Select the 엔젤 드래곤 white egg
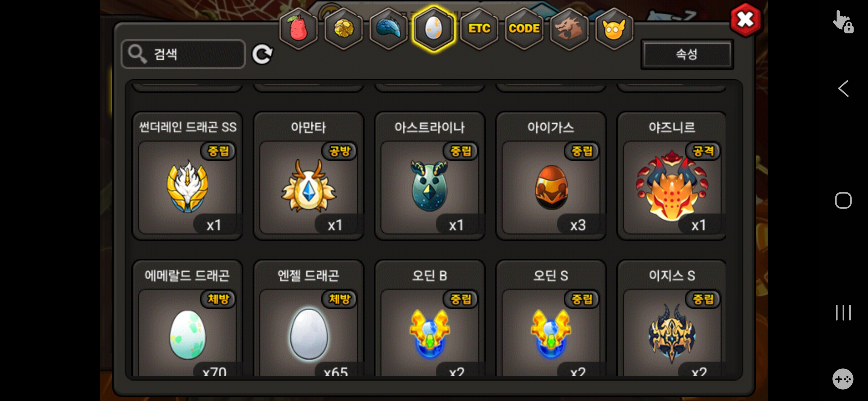Screen dimensions: 868x401 pyautogui.click(x=308, y=318)
